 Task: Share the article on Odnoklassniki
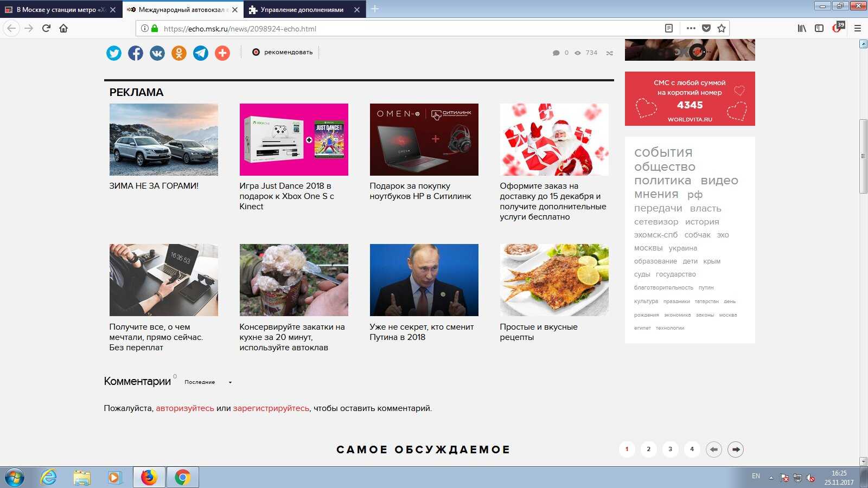coord(179,53)
